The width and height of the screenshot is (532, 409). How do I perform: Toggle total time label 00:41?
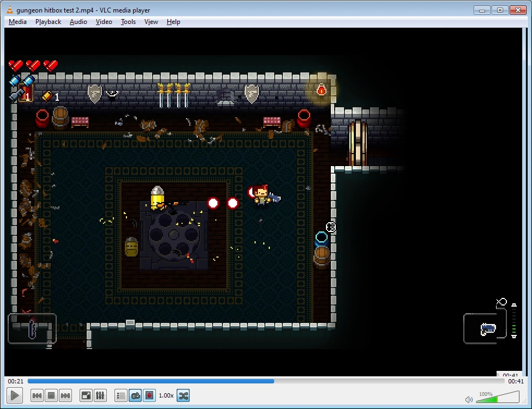click(x=516, y=381)
